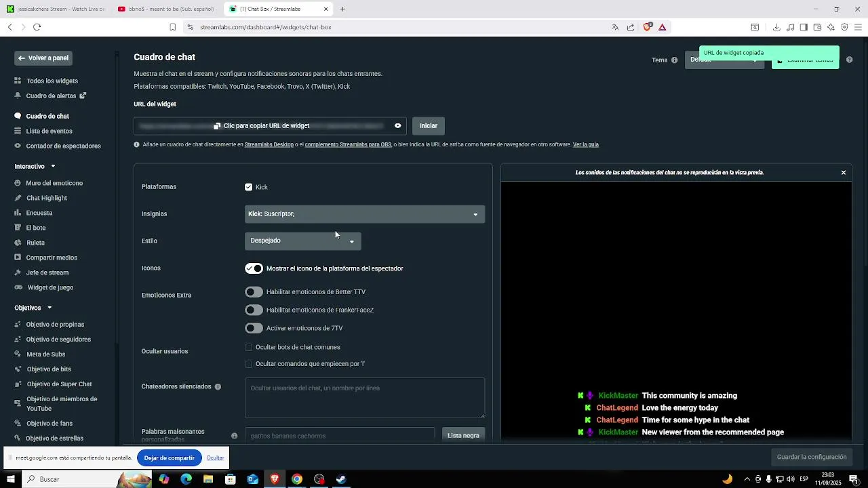
Task: Open the Streamlabs Desktop link
Action: coord(269,144)
